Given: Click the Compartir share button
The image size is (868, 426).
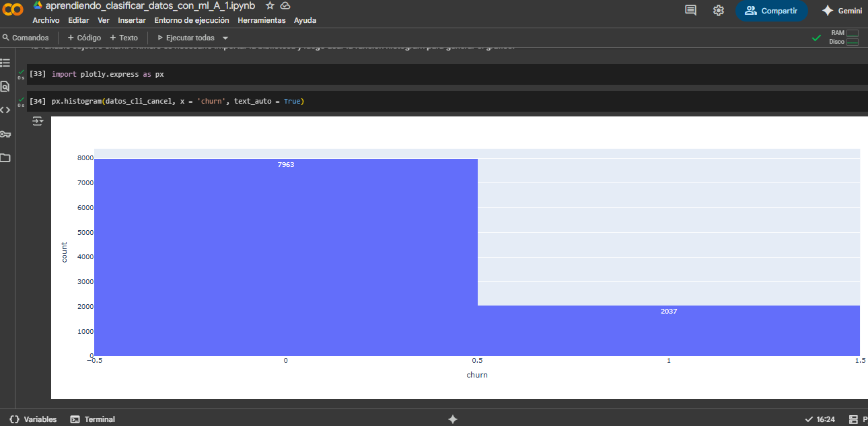Looking at the screenshot, I should 771,11.
